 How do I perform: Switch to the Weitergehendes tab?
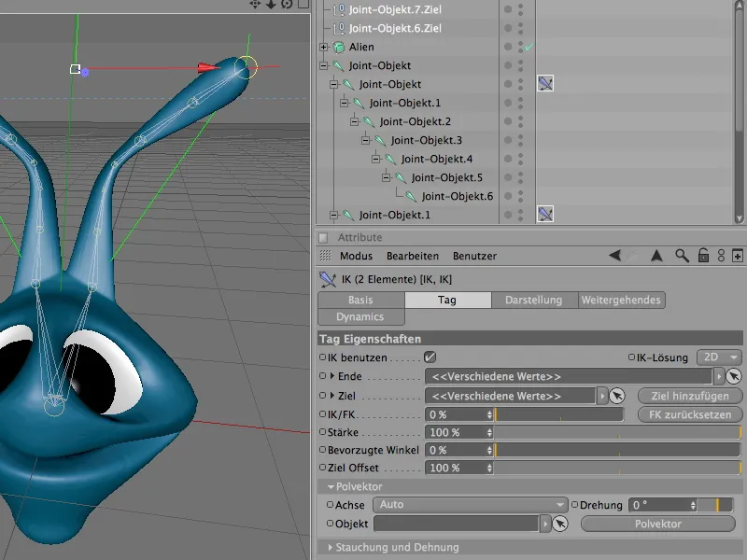coord(621,300)
